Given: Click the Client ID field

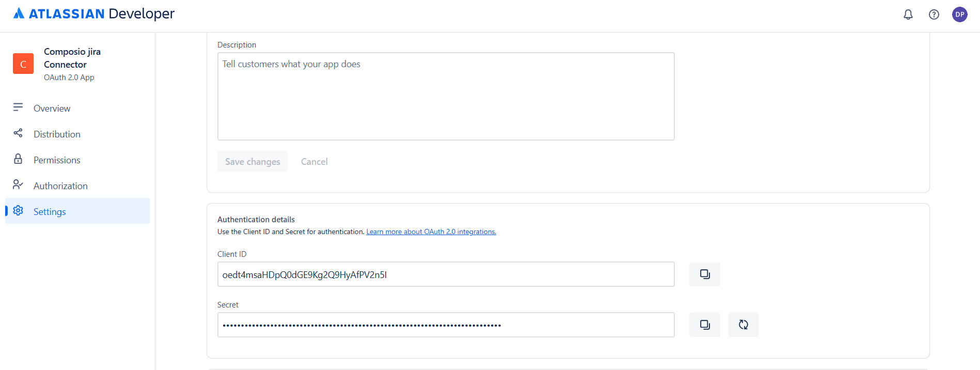Looking at the screenshot, I should 446,274.
